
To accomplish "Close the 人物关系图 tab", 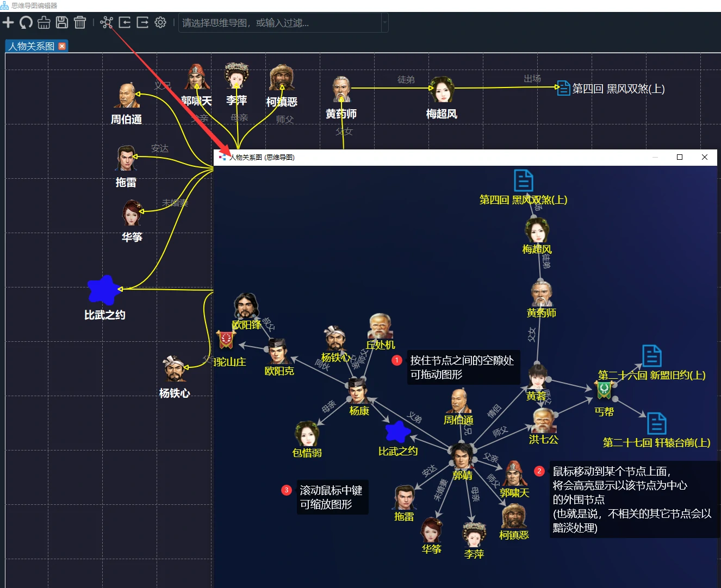I will pos(62,46).
